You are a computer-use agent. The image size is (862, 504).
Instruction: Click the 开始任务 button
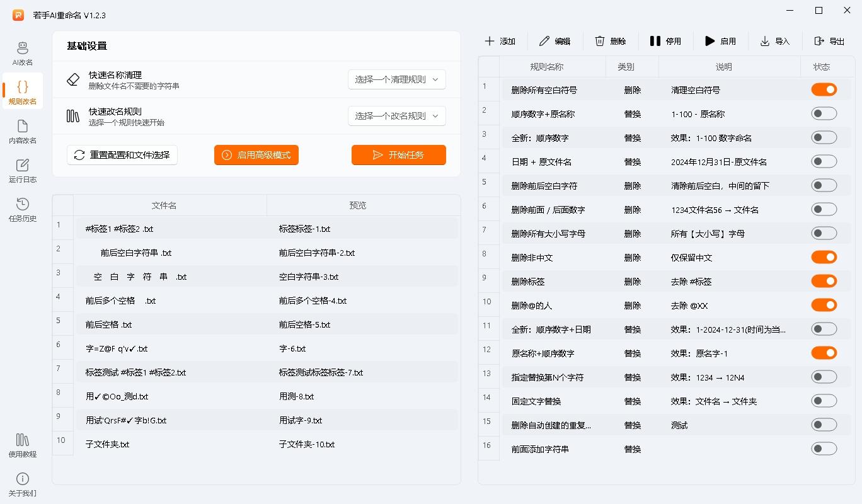398,155
